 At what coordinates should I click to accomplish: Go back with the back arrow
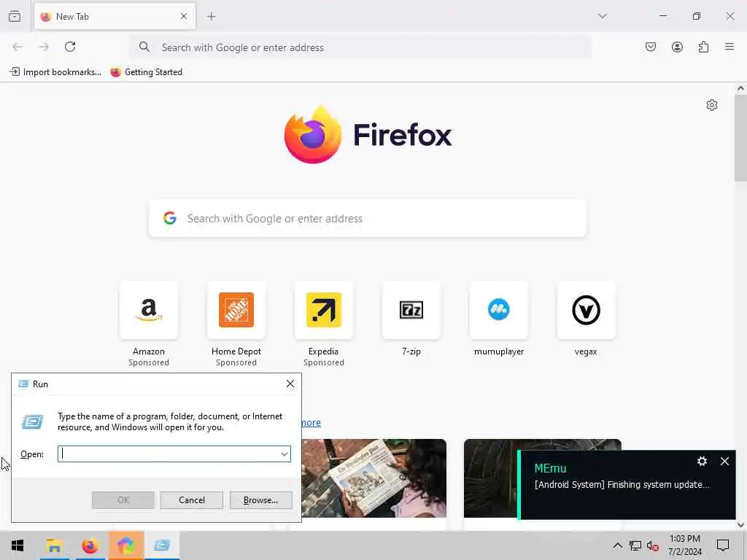(18, 47)
